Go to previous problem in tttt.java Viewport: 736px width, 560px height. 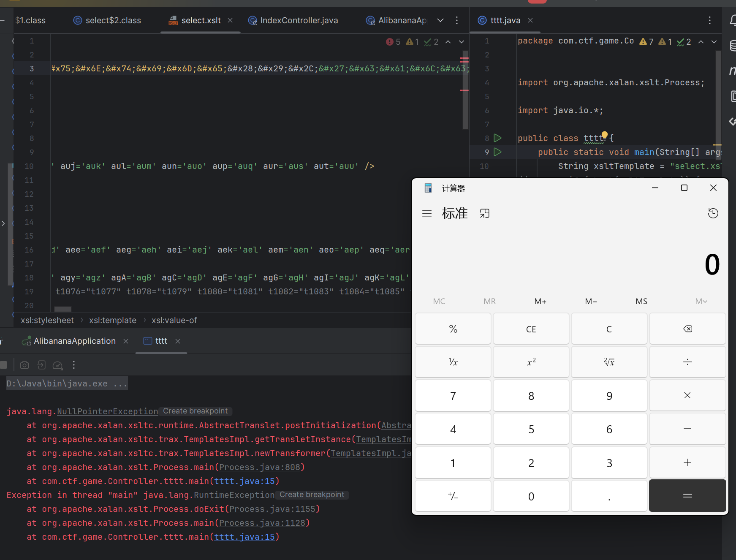pyautogui.click(x=701, y=41)
